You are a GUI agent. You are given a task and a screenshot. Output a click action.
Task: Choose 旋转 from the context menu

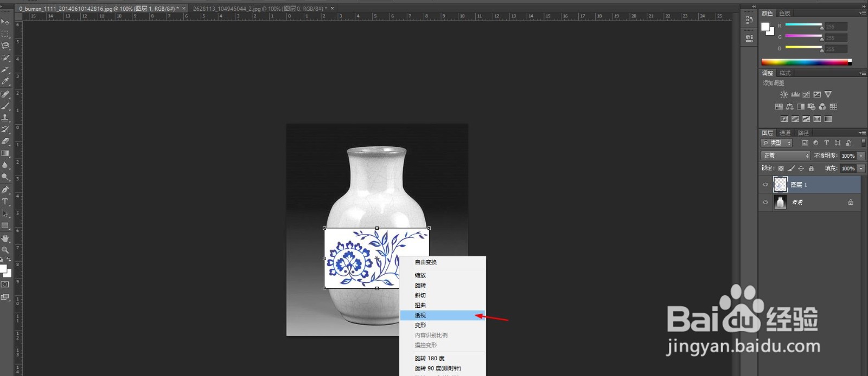pyautogui.click(x=443, y=286)
